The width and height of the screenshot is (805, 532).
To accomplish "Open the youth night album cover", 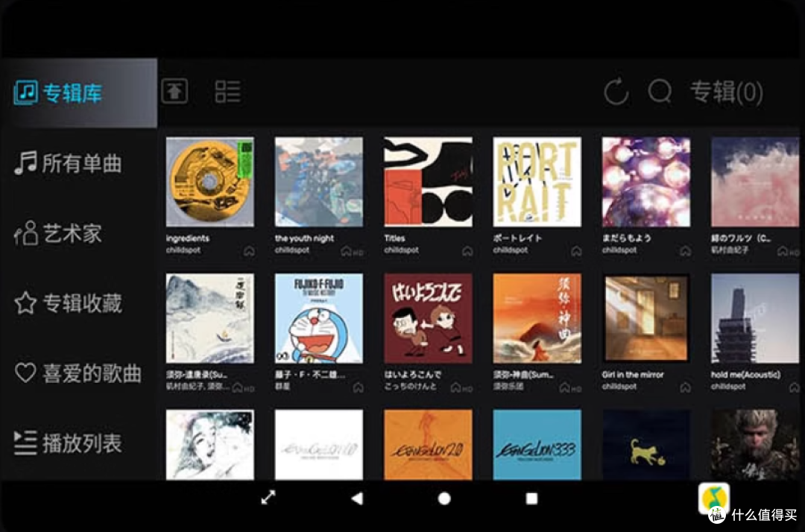I will pyautogui.click(x=319, y=182).
